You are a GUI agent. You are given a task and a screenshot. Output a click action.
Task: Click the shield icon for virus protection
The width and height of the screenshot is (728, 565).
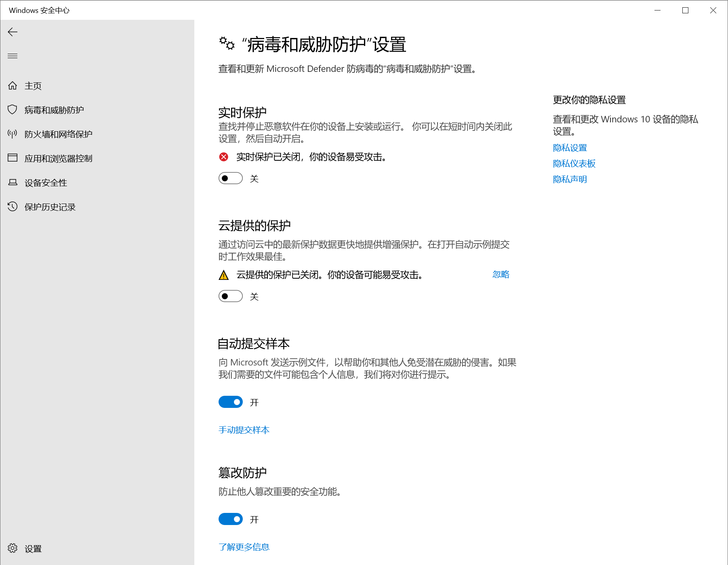13,110
